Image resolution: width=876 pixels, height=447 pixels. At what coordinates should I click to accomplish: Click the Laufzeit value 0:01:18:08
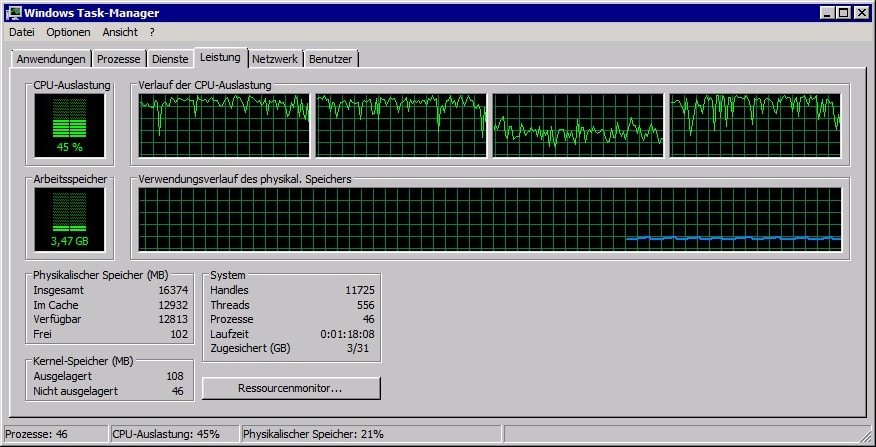(347, 334)
